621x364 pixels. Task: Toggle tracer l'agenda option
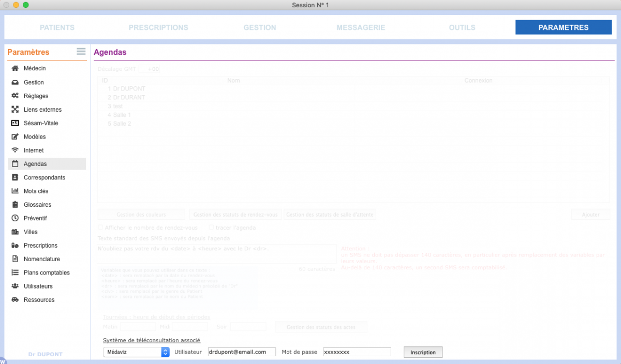pyautogui.click(x=211, y=228)
